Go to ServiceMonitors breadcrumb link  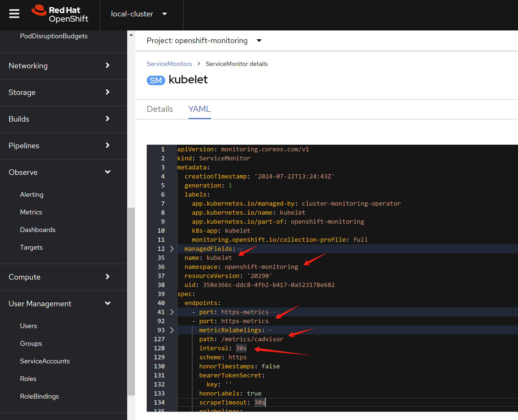click(169, 64)
